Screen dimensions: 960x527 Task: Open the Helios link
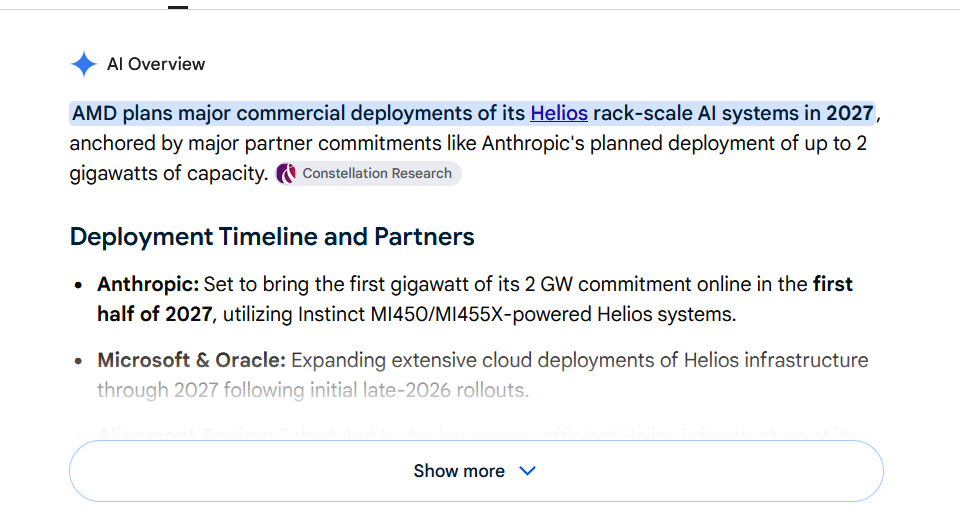coord(558,113)
